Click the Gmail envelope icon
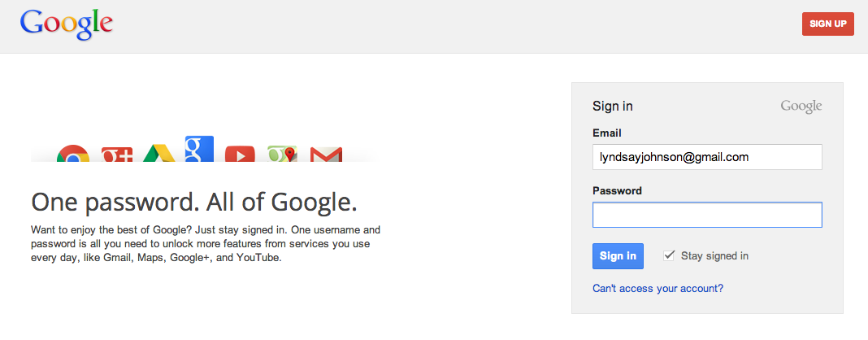868x340 pixels. [x=326, y=154]
